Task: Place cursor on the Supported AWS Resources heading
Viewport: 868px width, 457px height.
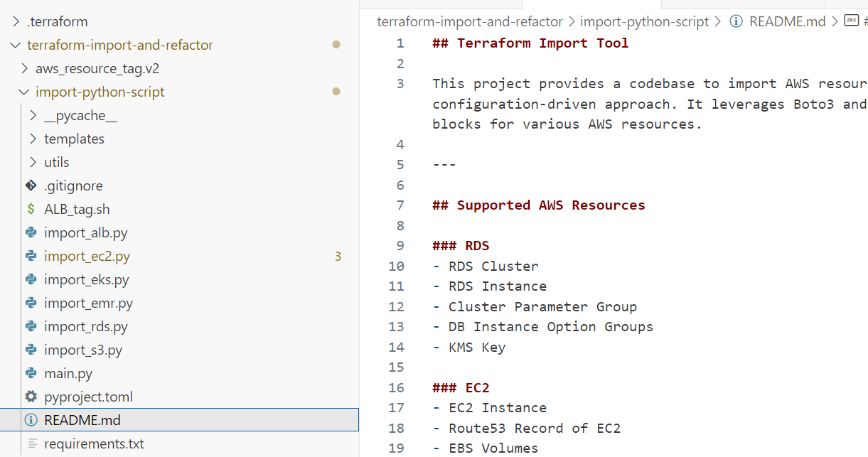Action: [x=550, y=205]
